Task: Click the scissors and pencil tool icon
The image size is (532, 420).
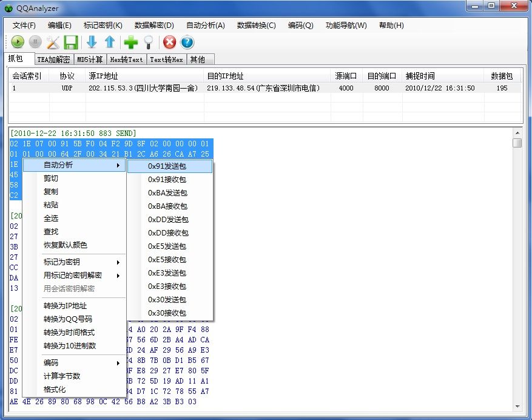Action: 53,42
